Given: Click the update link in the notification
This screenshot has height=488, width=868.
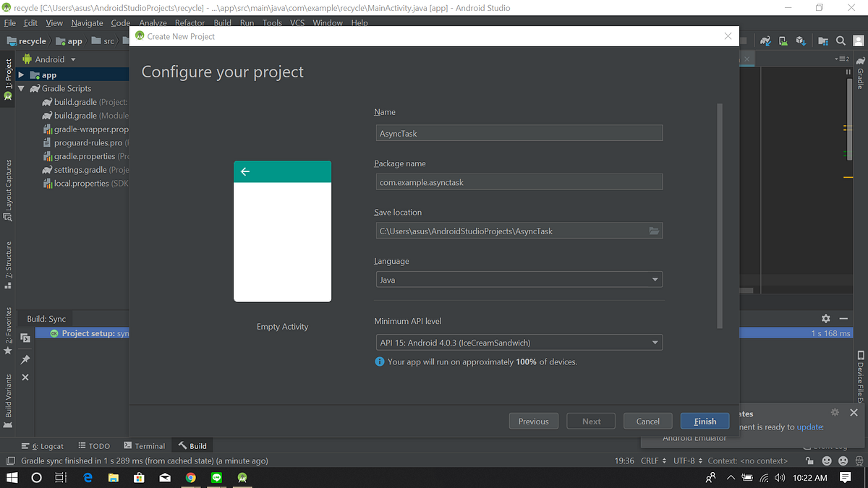Looking at the screenshot, I should pos(809,427).
